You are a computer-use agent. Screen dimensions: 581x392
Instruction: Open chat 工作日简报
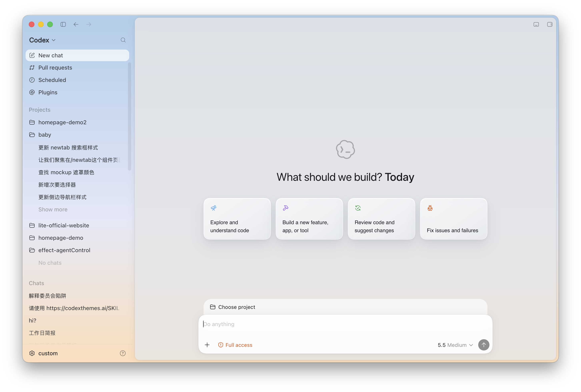point(77,333)
